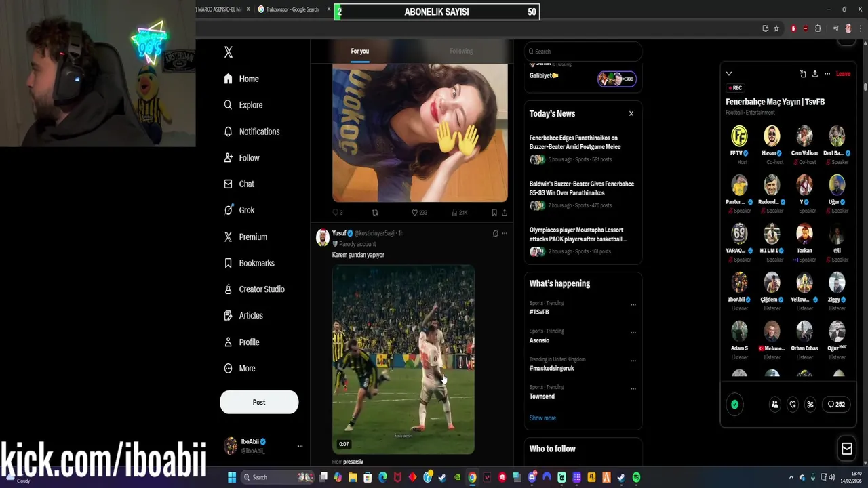
Task: Open Spotify from the taskbar
Action: click(636, 478)
